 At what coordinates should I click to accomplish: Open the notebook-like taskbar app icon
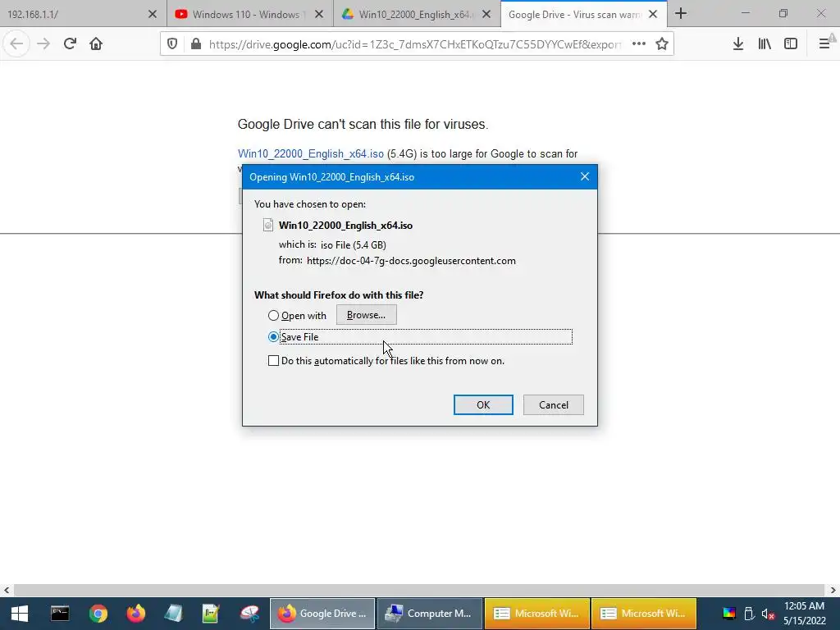(174, 614)
